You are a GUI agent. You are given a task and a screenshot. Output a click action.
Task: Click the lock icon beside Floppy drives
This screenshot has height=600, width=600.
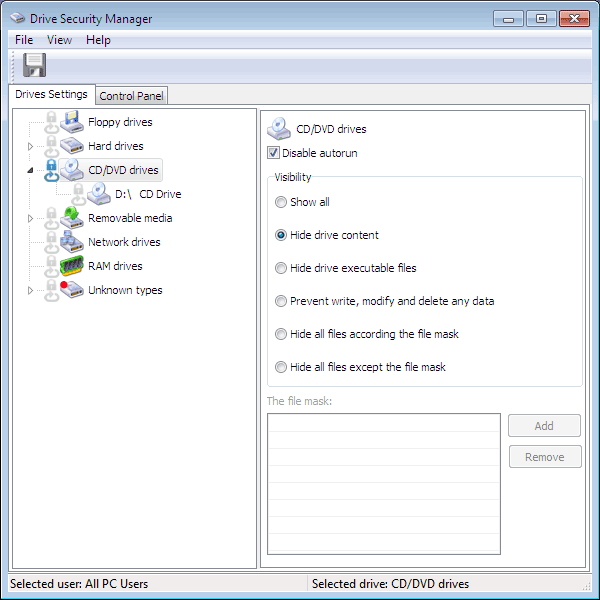tap(51, 122)
